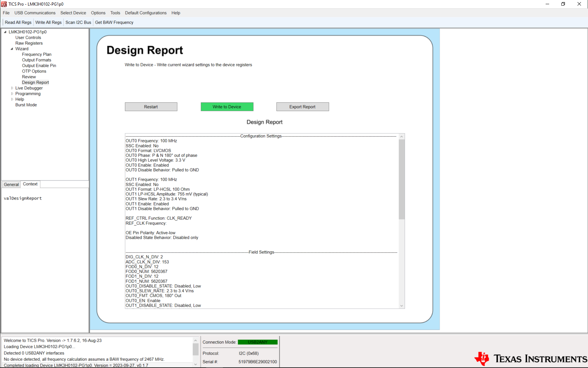
Task: Click the OE Pin Polarity: Active-low line
Action: click(150, 233)
